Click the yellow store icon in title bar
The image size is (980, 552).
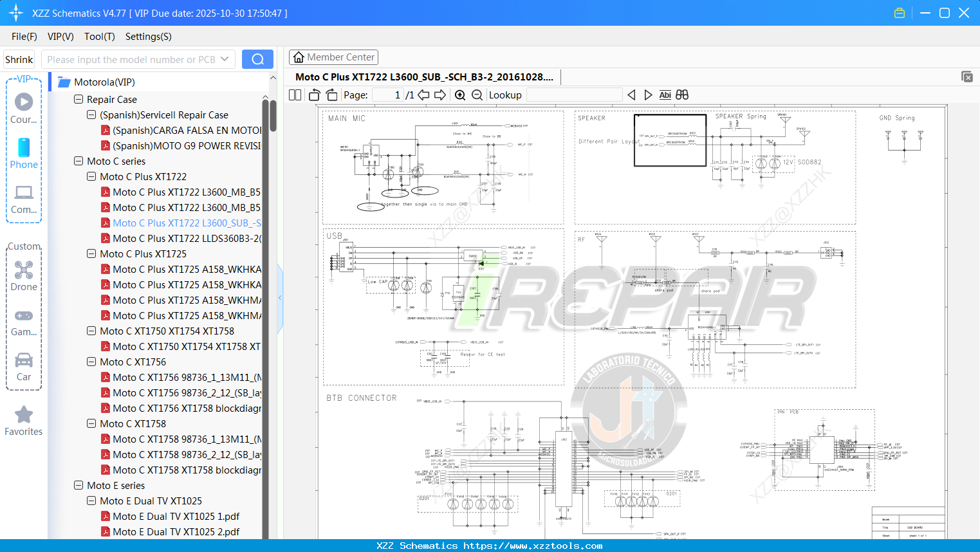[900, 13]
